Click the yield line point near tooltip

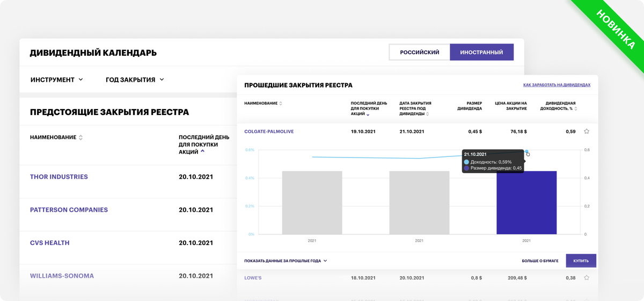(526, 152)
